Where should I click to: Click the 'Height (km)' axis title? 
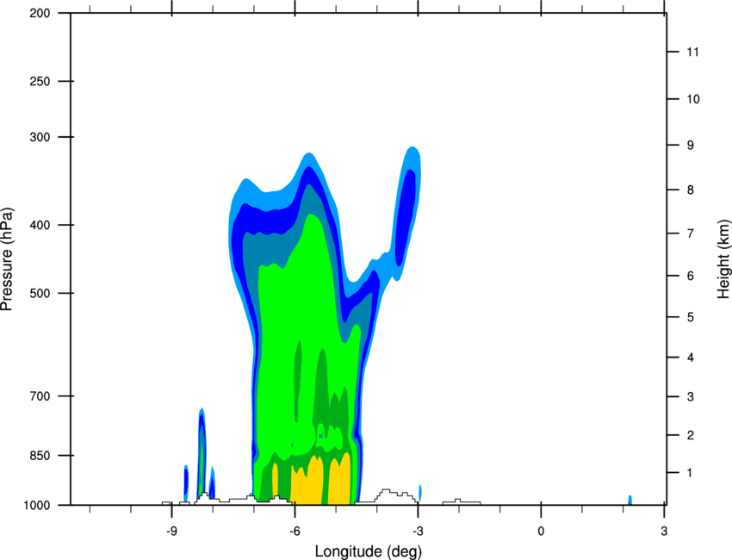click(723, 259)
